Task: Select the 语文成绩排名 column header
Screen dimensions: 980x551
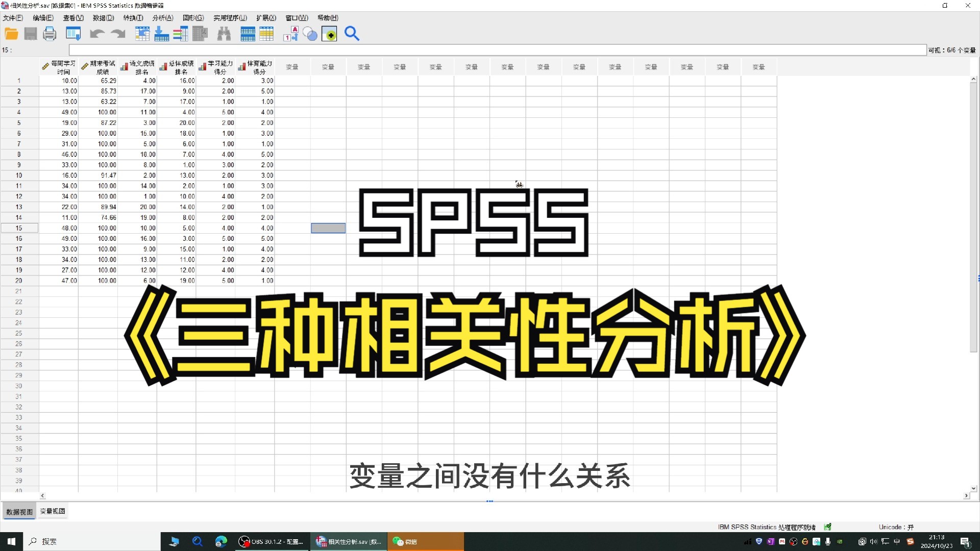Action: [x=137, y=67]
